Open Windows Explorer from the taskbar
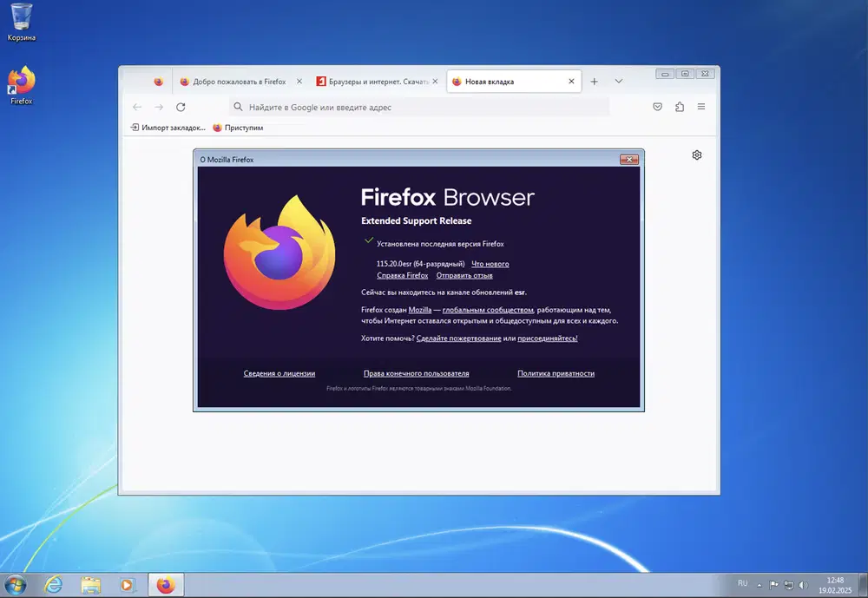 point(90,585)
